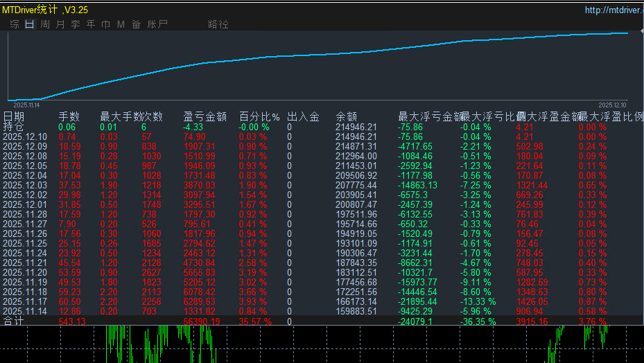Screen dimensions: 644x363
Task: Switch to the 月 monthly tab
Action: [x=60, y=24]
